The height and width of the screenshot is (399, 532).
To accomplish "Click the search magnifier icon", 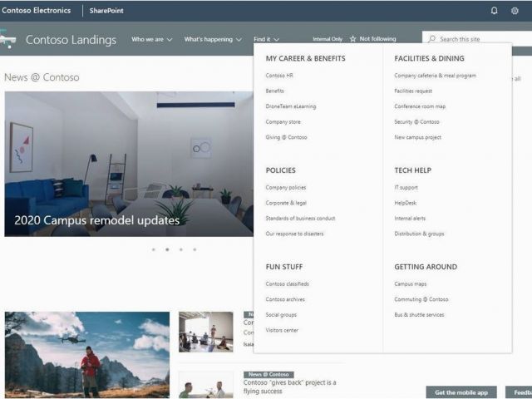I will [x=431, y=39].
